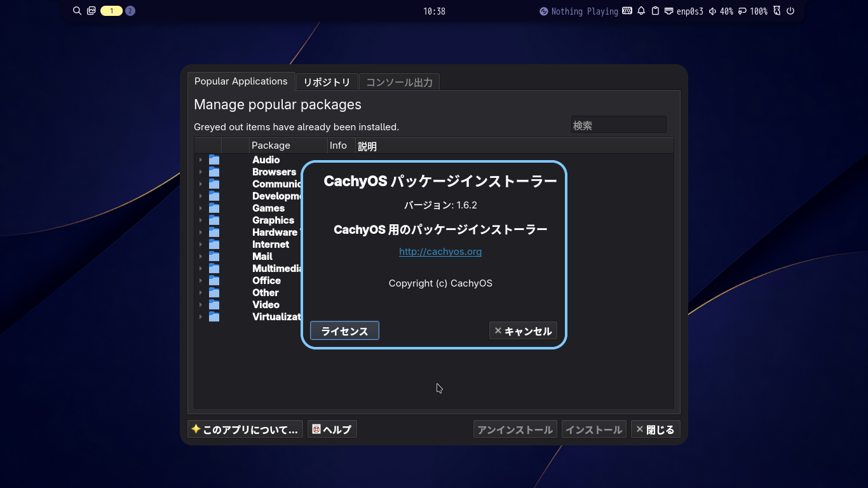Expand the Other category
The width and height of the screenshot is (868, 488).
pos(201,293)
